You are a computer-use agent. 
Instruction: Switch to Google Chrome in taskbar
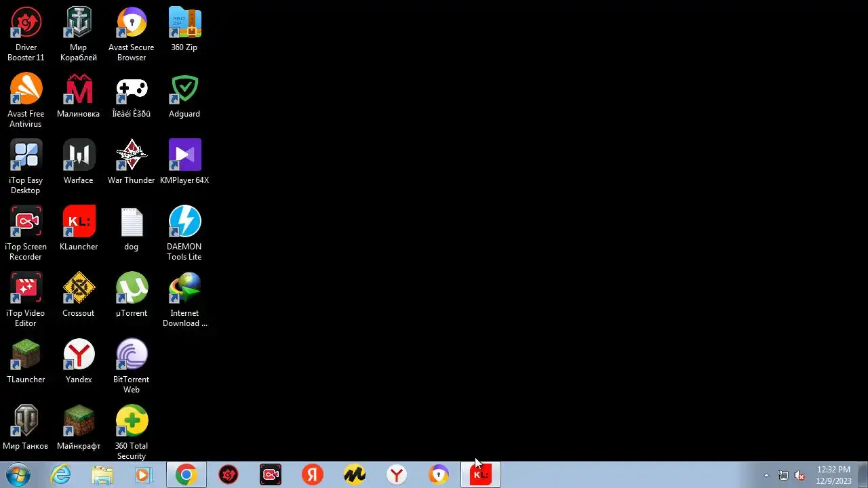(186, 475)
